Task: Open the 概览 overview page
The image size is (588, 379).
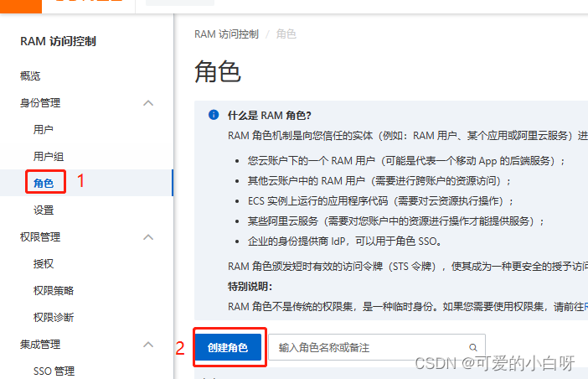Action: coord(30,76)
